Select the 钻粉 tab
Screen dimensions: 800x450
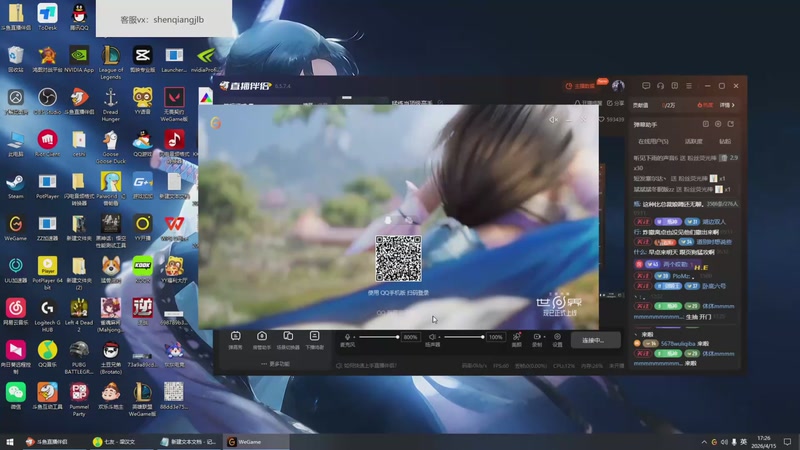(725, 141)
